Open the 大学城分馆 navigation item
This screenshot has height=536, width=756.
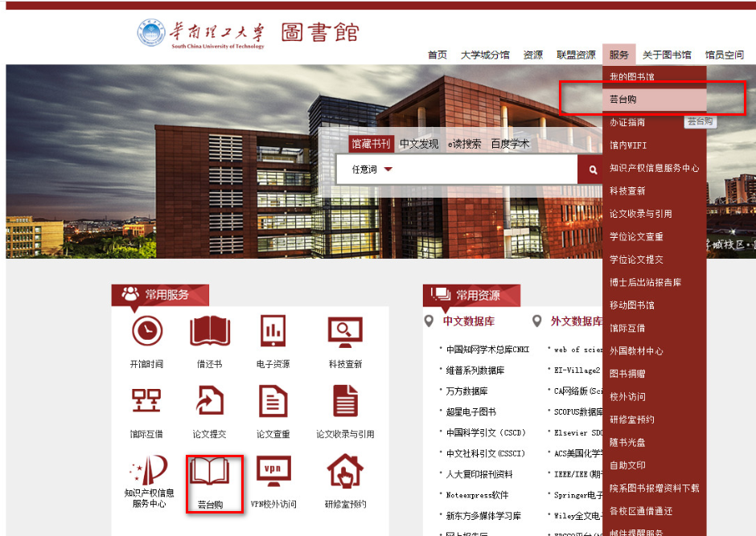tap(485, 55)
